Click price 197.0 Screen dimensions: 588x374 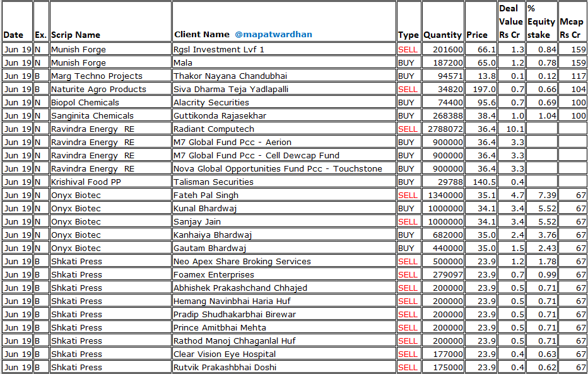484,89
